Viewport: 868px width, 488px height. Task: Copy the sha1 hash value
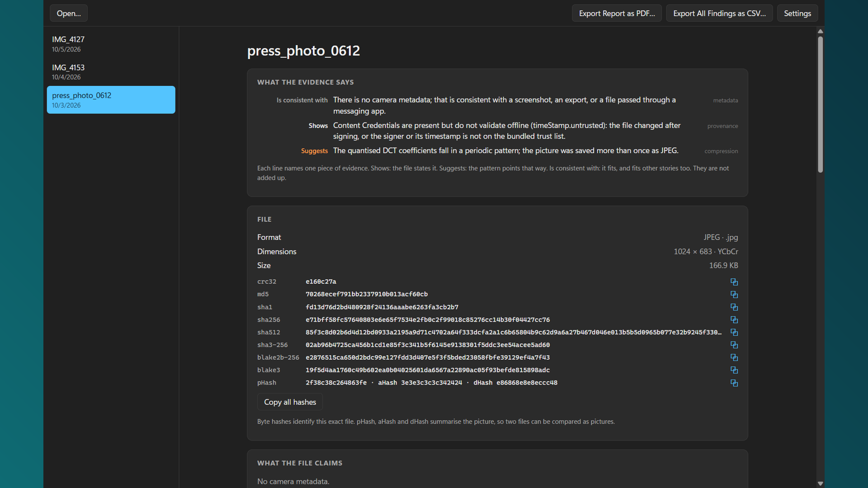point(734,307)
